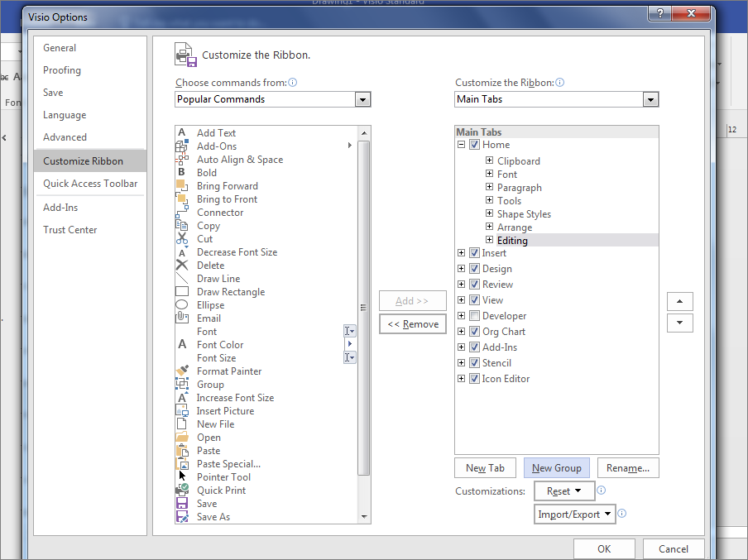Click the Cut scissors icon
The width and height of the screenshot is (748, 560).
click(x=182, y=239)
